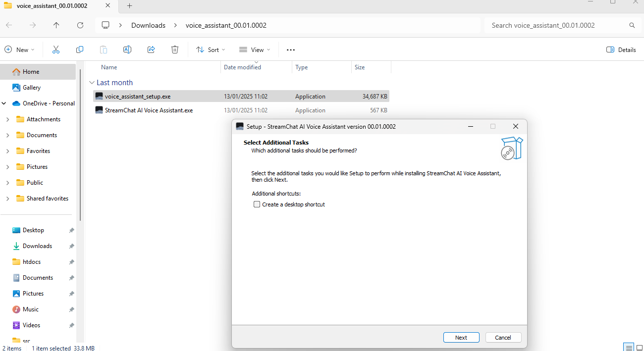This screenshot has height=351, width=644.
Task: Open a new tab with plus button
Action: pos(129,6)
